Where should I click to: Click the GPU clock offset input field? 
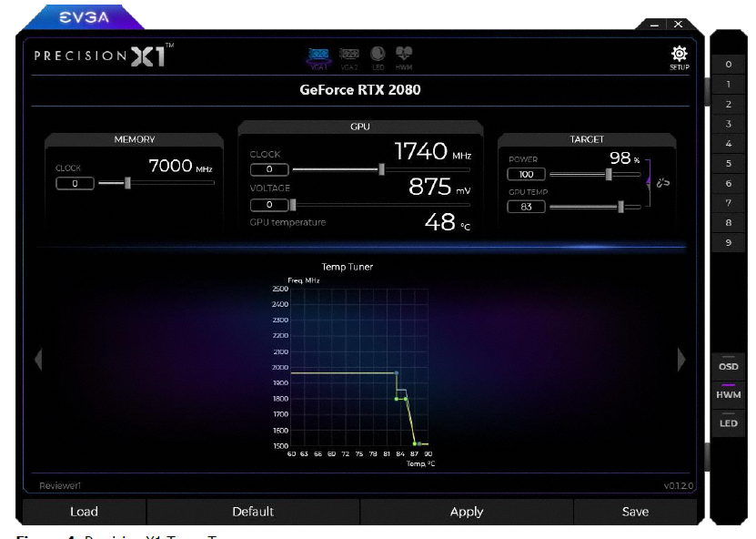tap(269, 169)
